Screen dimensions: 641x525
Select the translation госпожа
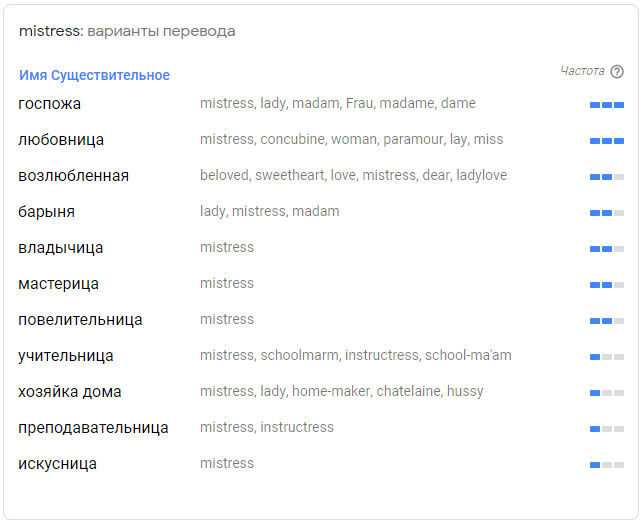coord(50,104)
